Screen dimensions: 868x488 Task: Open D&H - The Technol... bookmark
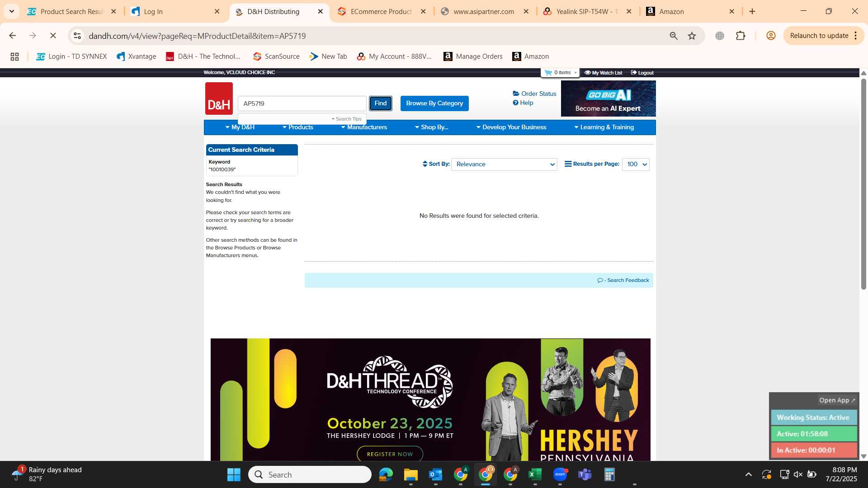(x=203, y=56)
